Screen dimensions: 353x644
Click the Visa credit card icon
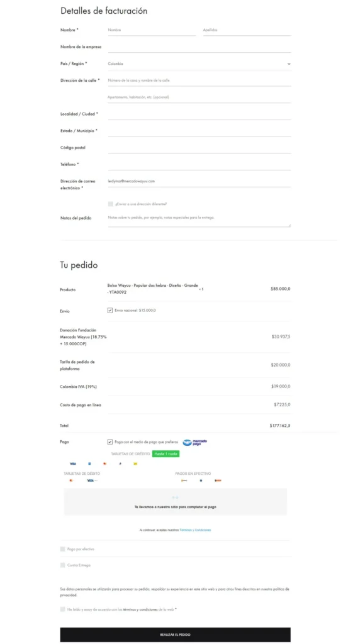tap(73, 464)
